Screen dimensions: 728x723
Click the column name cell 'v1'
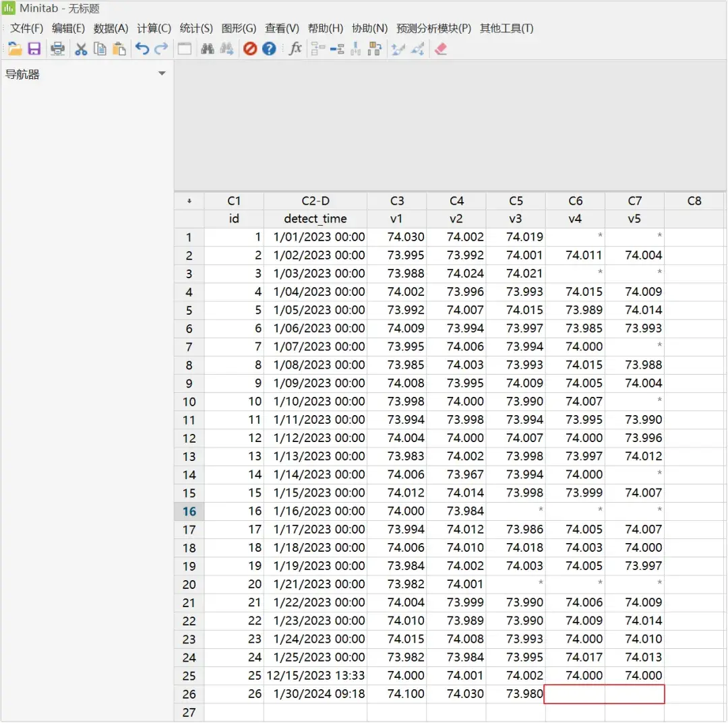[x=397, y=218]
